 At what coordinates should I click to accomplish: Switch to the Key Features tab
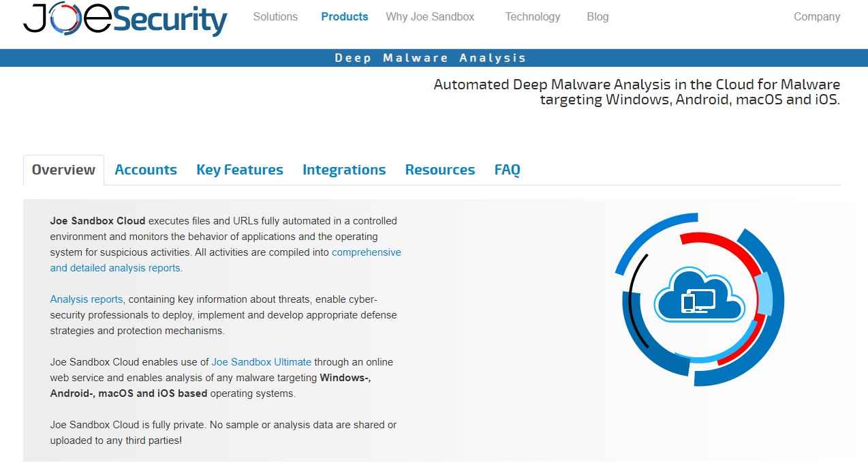240,170
